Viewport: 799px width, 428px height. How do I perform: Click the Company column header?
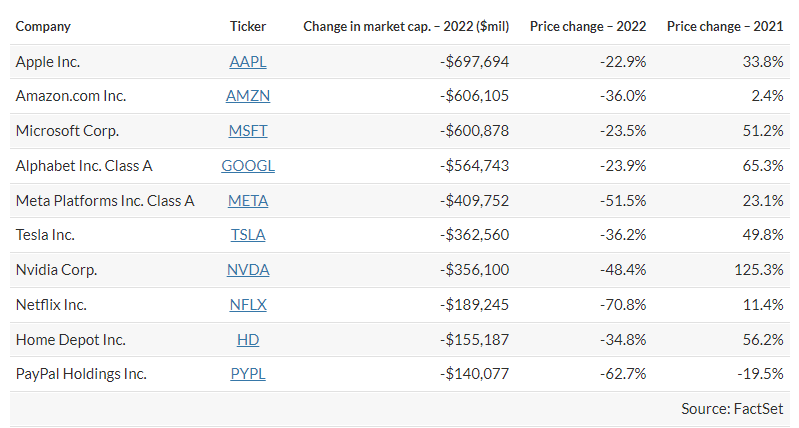(43, 26)
